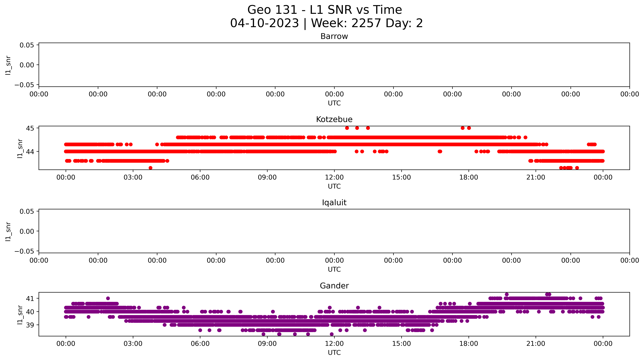Click the 21:00 x-tick on the Gander plot

[536, 344]
